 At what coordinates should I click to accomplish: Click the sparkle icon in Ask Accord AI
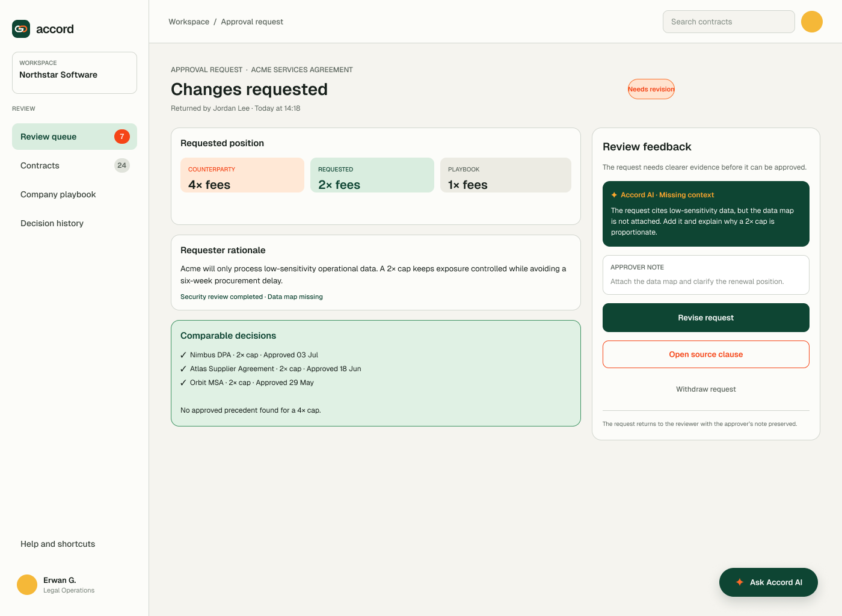tap(740, 582)
